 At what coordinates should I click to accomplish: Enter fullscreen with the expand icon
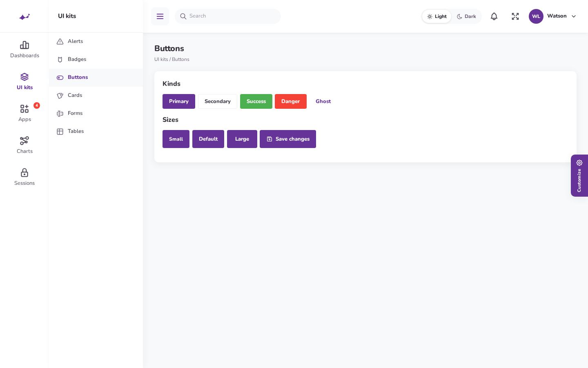coord(515,16)
